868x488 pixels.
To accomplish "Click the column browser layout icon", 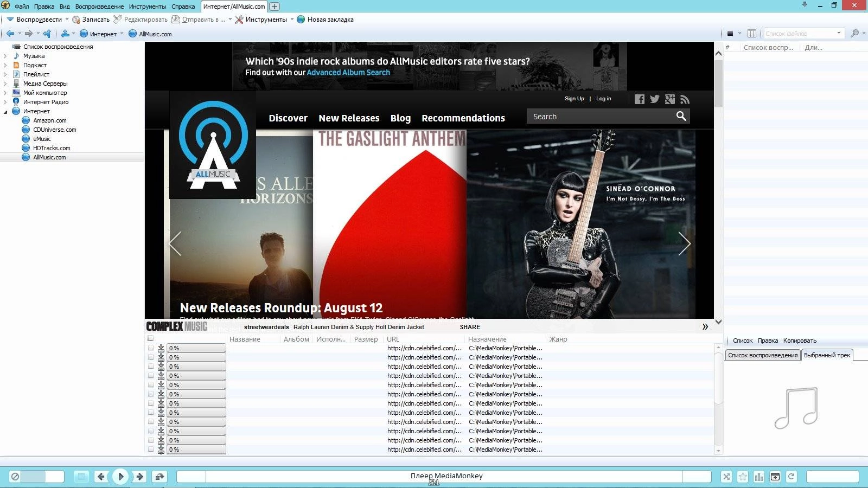I will [752, 34].
